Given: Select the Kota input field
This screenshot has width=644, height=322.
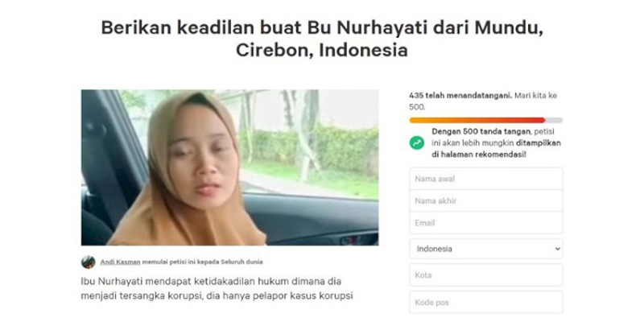Looking at the screenshot, I should [x=486, y=275].
